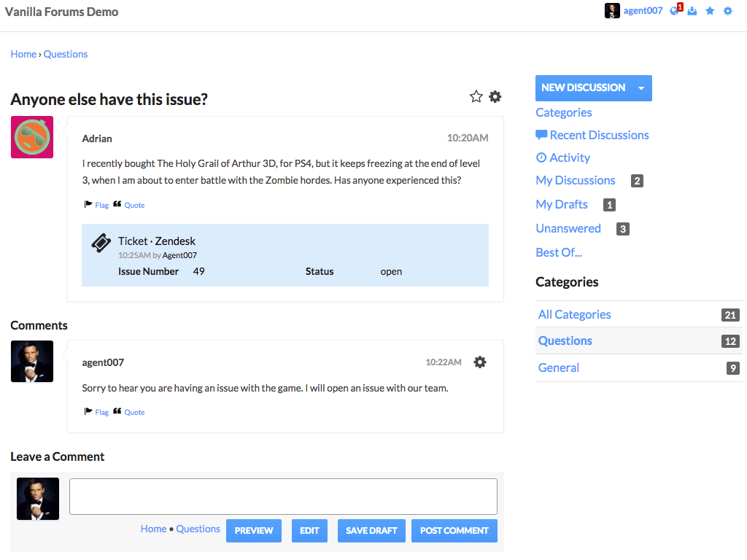The height and width of the screenshot is (560, 747).
Task: View My Drafts
Action: point(562,204)
